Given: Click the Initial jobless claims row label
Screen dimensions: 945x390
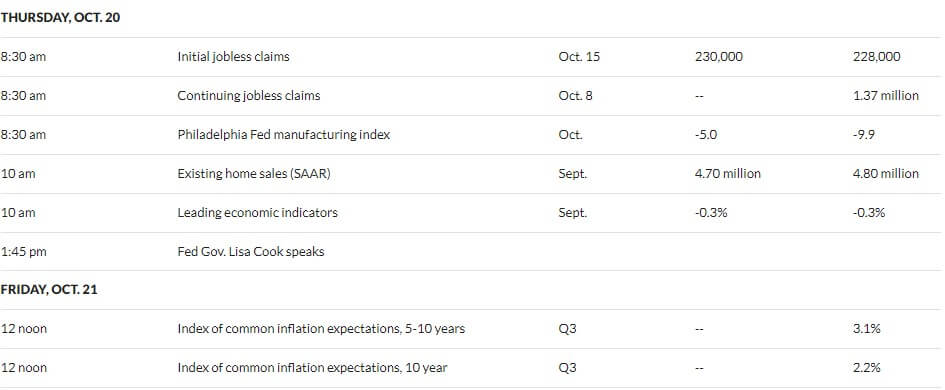Looking at the screenshot, I should (x=233, y=57).
